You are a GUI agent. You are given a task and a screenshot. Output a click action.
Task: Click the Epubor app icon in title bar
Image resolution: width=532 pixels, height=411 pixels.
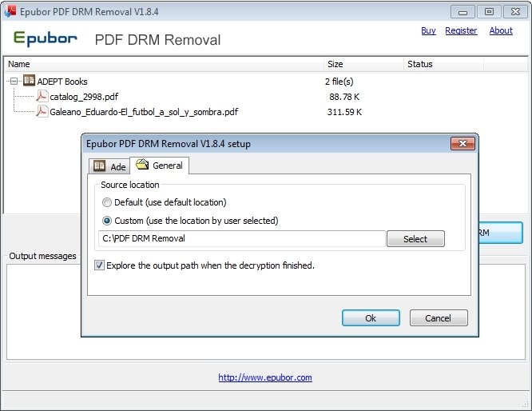(10, 11)
